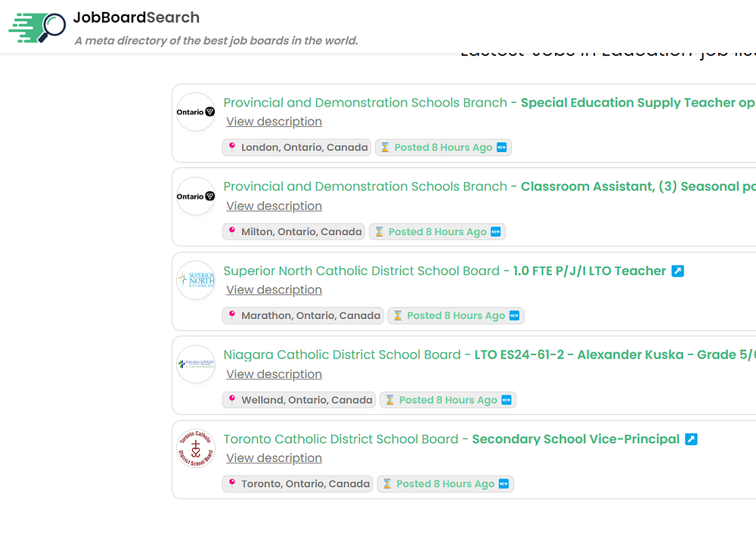Click hourglass icon in Toronto listing
This screenshot has width=756, height=533.
point(387,484)
